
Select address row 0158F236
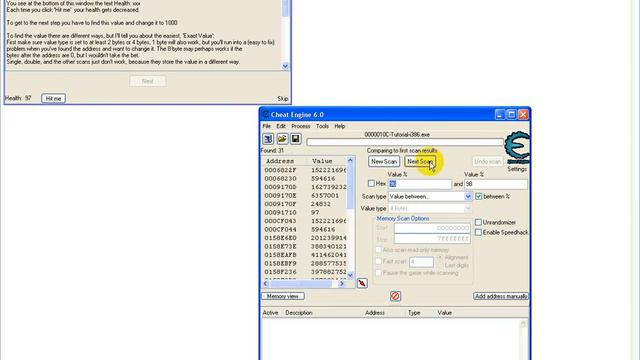point(304,272)
